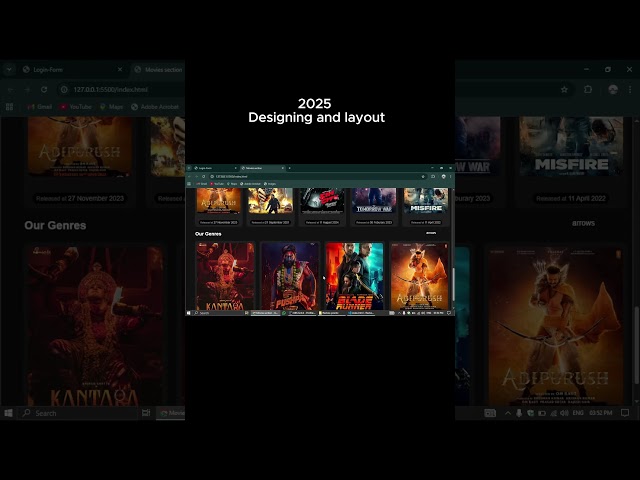Open Start menu in center window taskbar
This screenshot has width=640, height=480.
[x=189, y=313]
